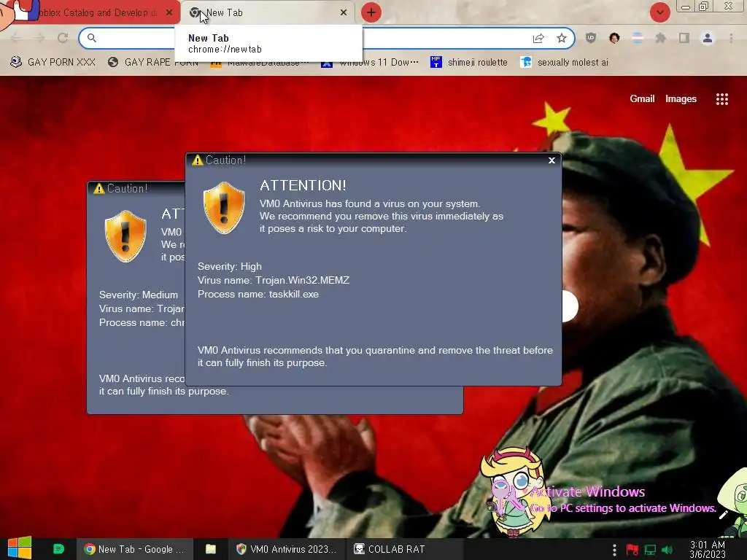
Task: Open the tab search dropdown arrow
Action: [659, 12]
